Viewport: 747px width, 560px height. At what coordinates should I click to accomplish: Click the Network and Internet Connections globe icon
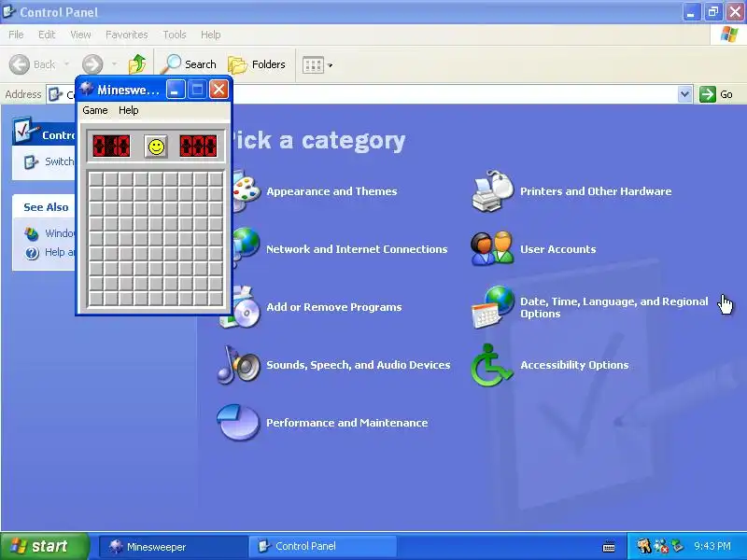point(247,248)
